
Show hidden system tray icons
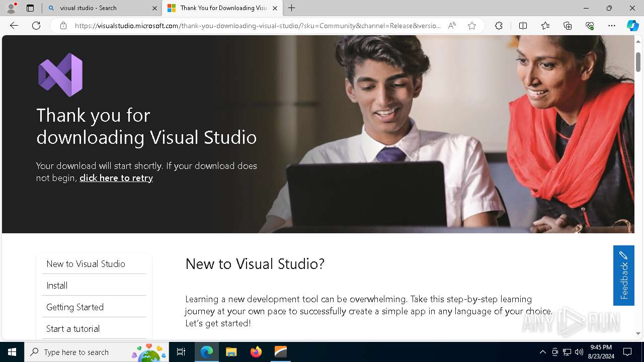tap(542, 352)
